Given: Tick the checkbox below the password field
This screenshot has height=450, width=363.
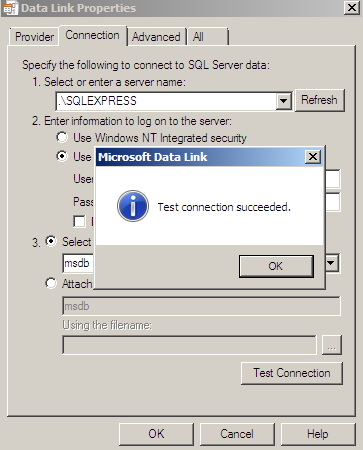Looking at the screenshot, I should pos(79,221).
